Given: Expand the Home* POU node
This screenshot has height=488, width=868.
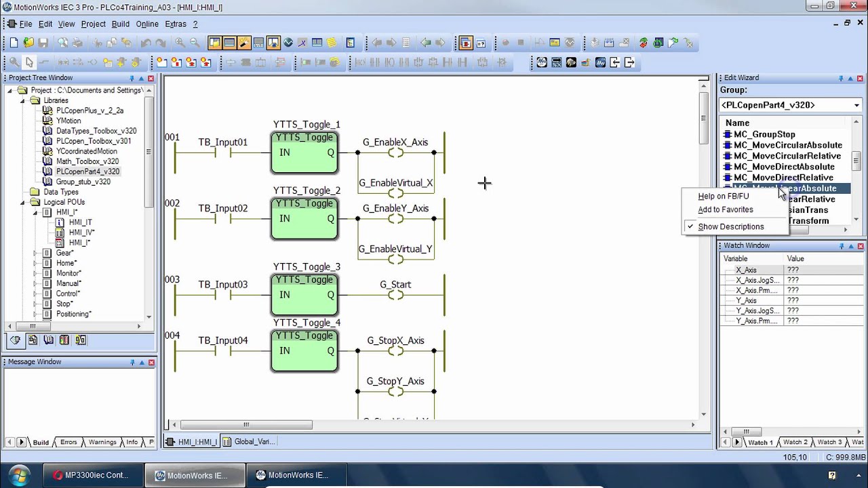Looking at the screenshot, I should coord(35,263).
